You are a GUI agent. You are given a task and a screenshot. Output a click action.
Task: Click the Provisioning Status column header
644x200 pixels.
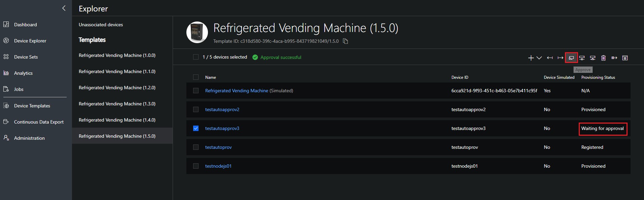(598, 77)
